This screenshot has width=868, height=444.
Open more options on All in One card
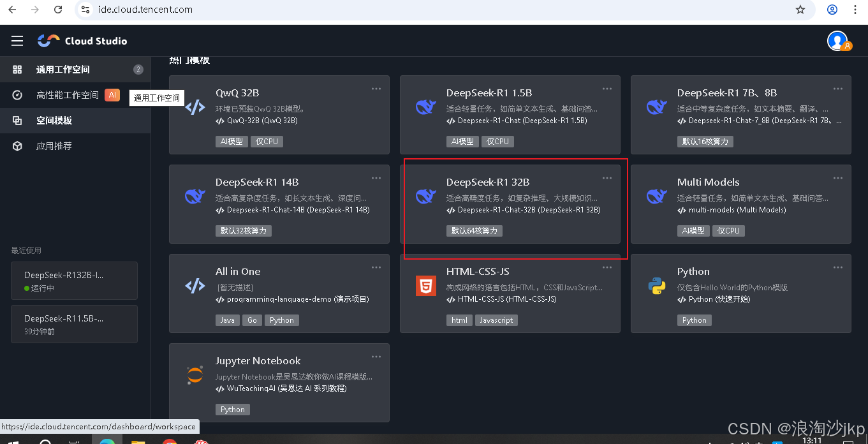[x=376, y=267]
